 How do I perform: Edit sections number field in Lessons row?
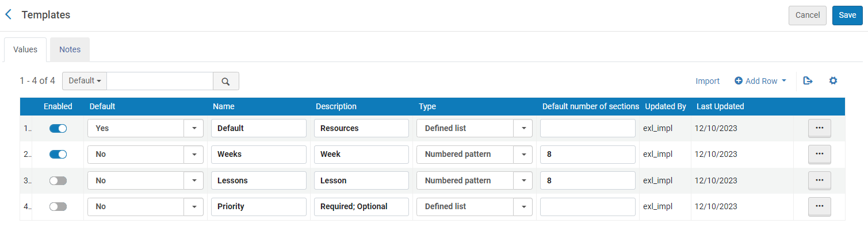pyautogui.click(x=588, y=180)
